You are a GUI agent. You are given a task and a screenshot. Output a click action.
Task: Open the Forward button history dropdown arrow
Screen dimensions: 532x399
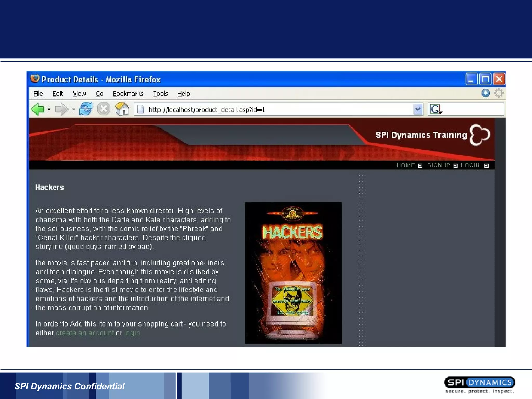click(74, 109)
